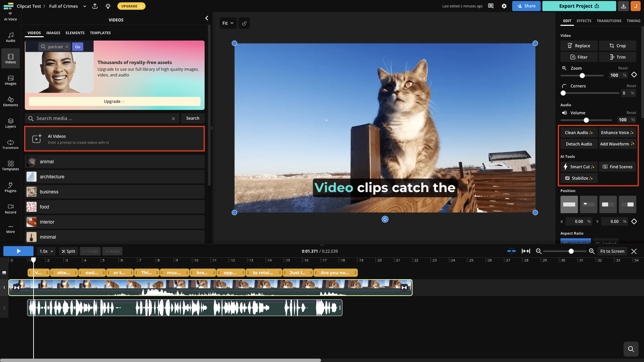Click the Zoom slider handle
644x362 pixels.
click(x=582, y=75)
